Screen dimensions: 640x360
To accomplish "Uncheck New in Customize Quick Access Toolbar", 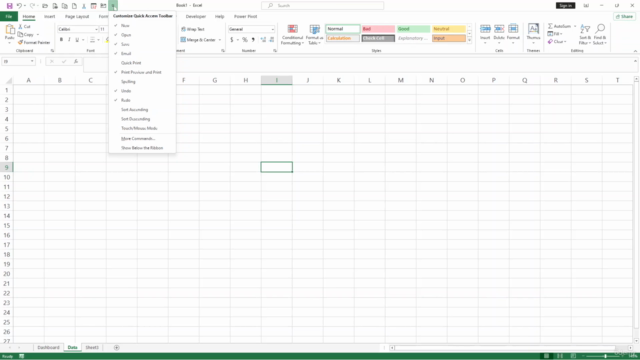I will pos(142,26).
